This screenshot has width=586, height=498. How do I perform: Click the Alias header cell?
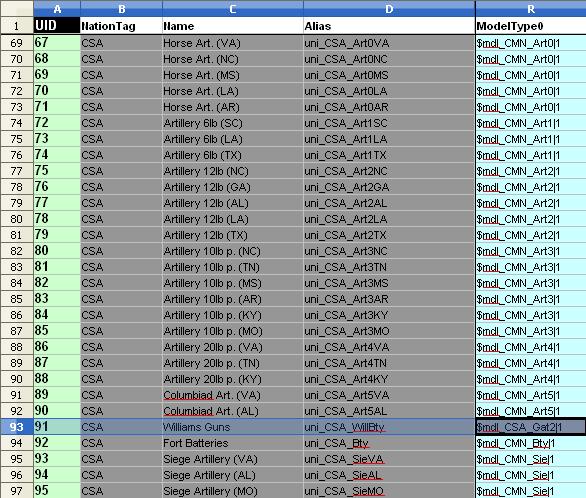[389, 26]
